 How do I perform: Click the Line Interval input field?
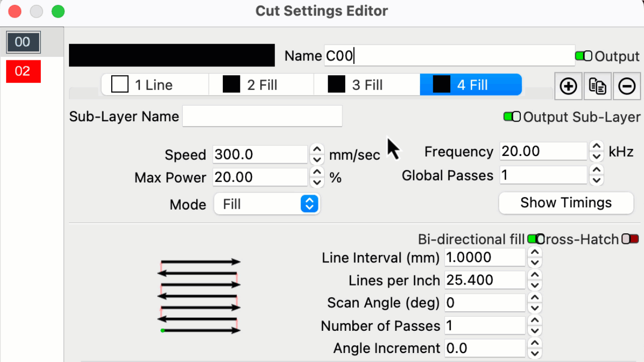tap(485, 257)
